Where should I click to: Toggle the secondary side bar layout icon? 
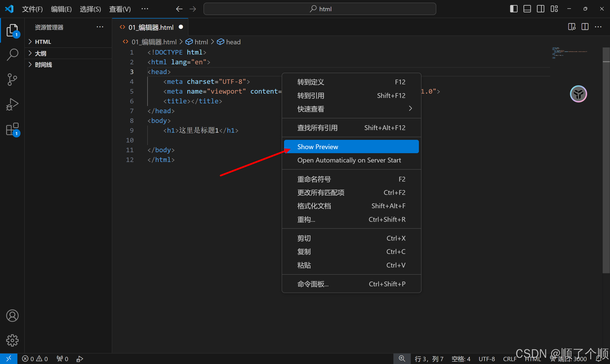point(541,9)
